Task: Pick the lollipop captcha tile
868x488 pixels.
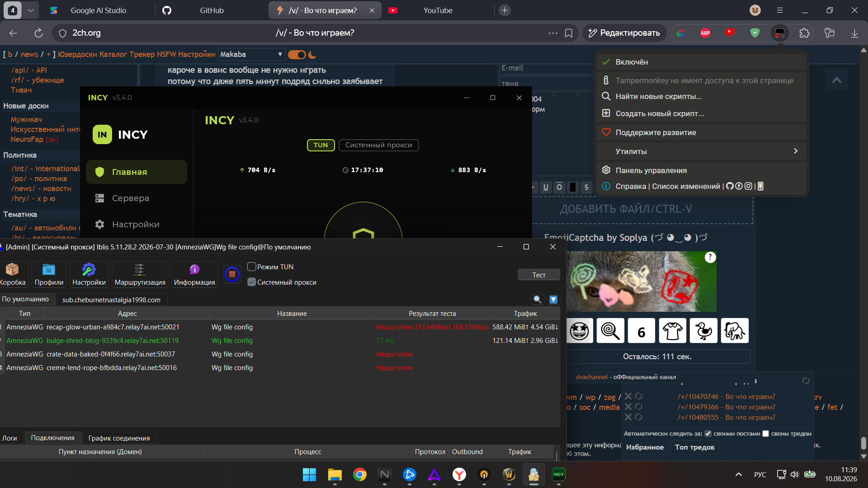Action: [610, 331]
